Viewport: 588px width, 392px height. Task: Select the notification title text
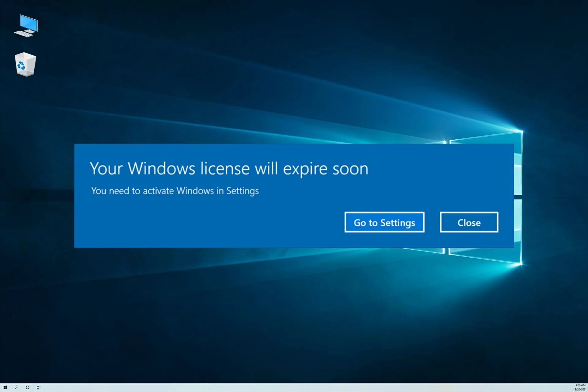click(230, 168)
